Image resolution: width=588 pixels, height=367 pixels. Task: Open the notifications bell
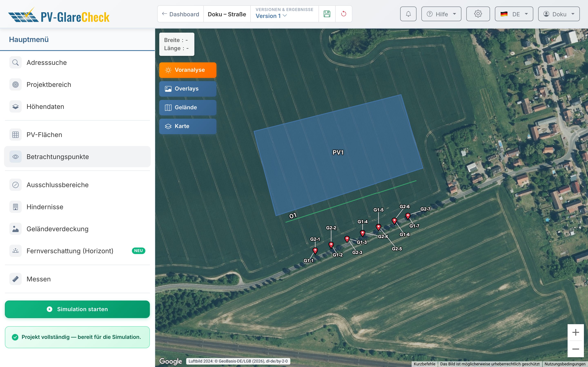tap(408, 14)
